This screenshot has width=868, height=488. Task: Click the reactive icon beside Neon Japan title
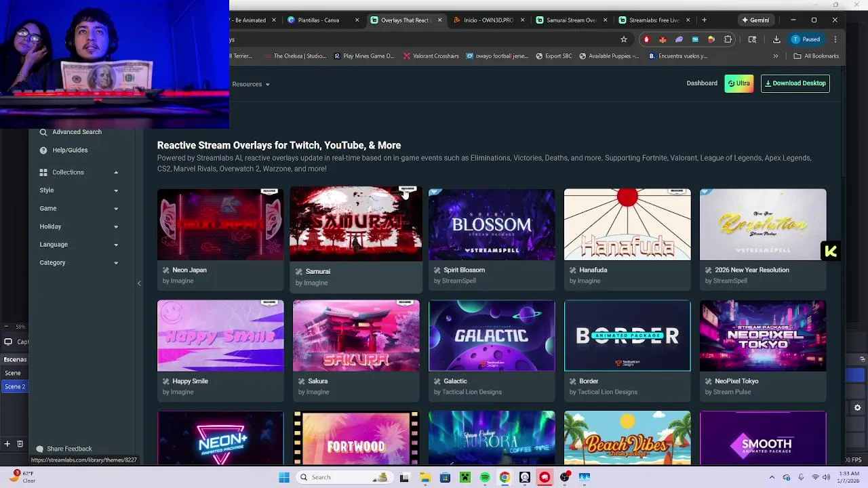click(165, 270)
